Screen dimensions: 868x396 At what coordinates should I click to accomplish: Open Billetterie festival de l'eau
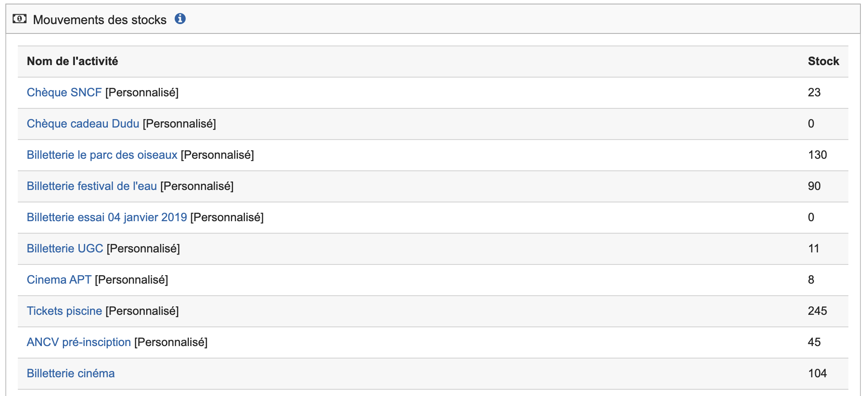[x=92, y=186]
